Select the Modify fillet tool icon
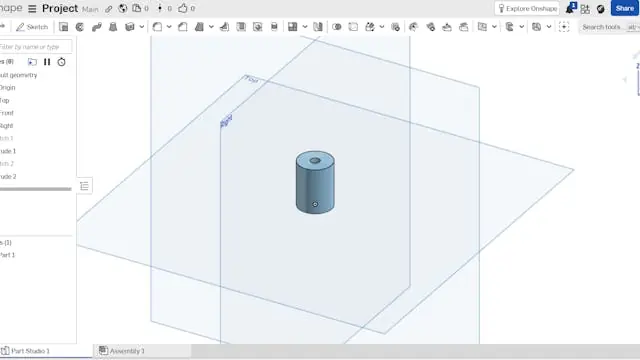Image resolution: width=640 pixels, height=360 pixels. click(x=413, y=27)
